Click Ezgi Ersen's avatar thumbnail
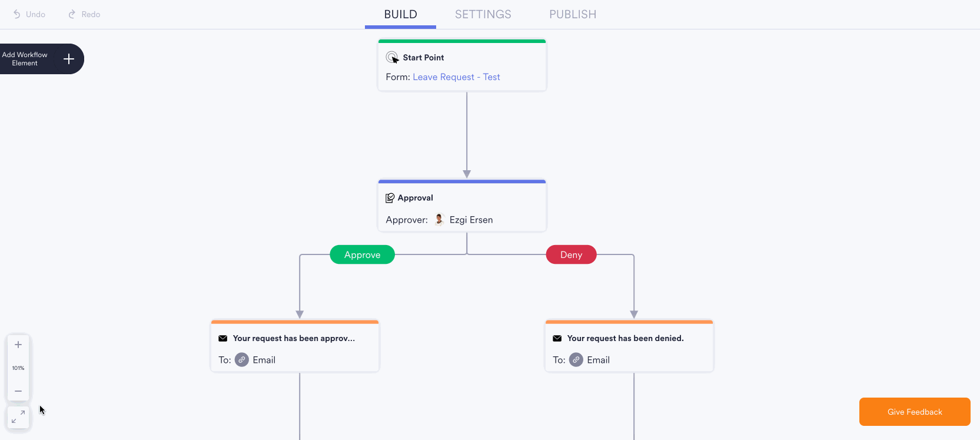This screenshot has height=440, width=980. (x=438, y=219)
